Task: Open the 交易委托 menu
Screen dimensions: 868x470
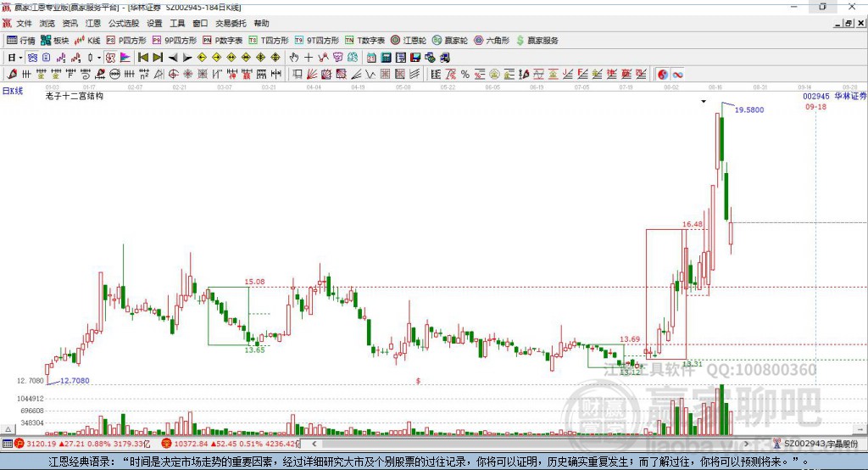Action: pos(231,23)
